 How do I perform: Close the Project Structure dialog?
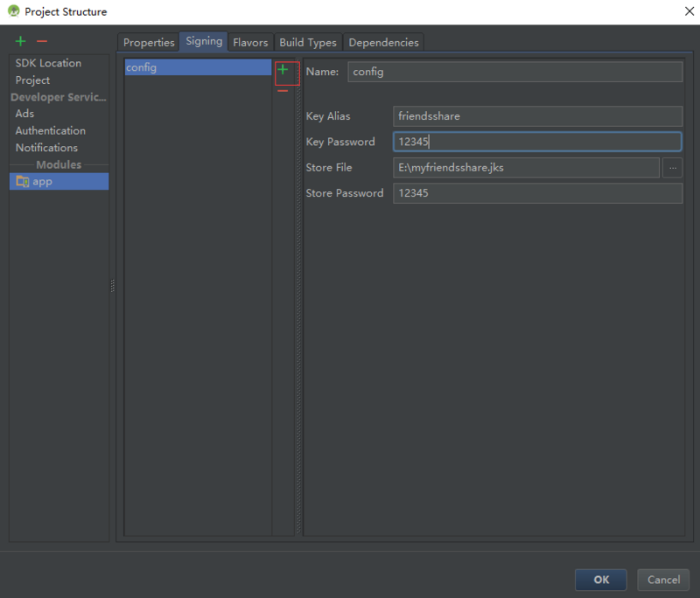(x=689, y=11)
